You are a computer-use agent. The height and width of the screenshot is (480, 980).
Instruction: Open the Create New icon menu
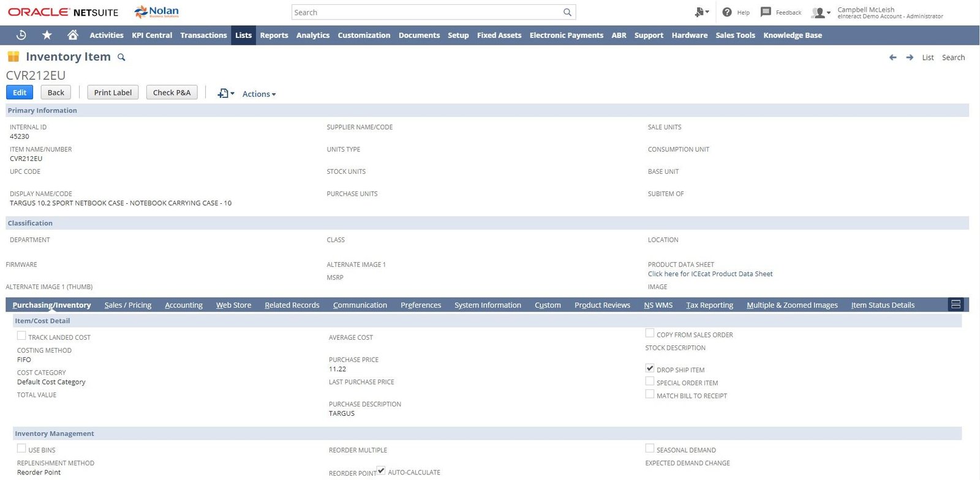pyautogui.click(x=702, y=12)
